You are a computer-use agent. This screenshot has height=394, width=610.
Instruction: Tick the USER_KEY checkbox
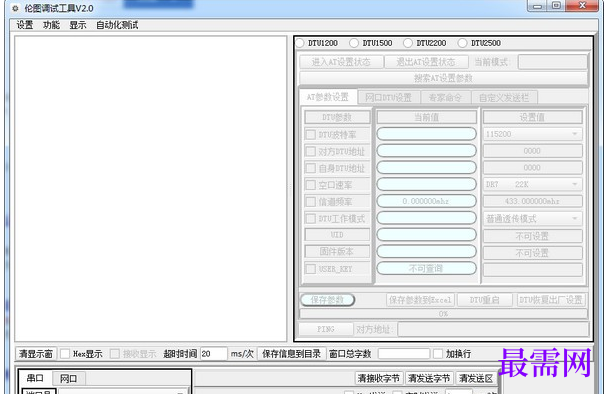310,269
